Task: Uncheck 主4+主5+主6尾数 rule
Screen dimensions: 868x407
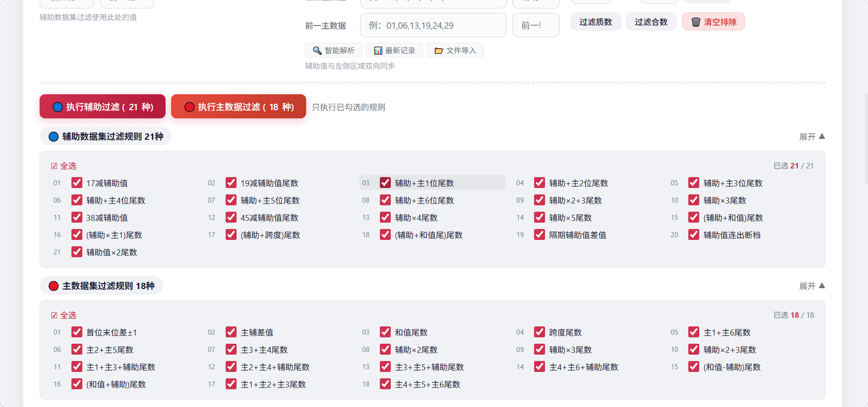Action: tap(385, 384)
